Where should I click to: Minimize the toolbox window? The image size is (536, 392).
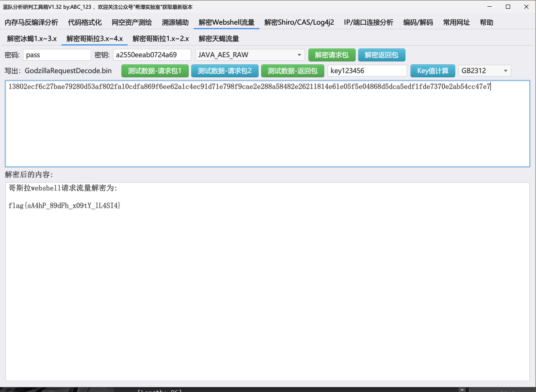tap(489, 7)
